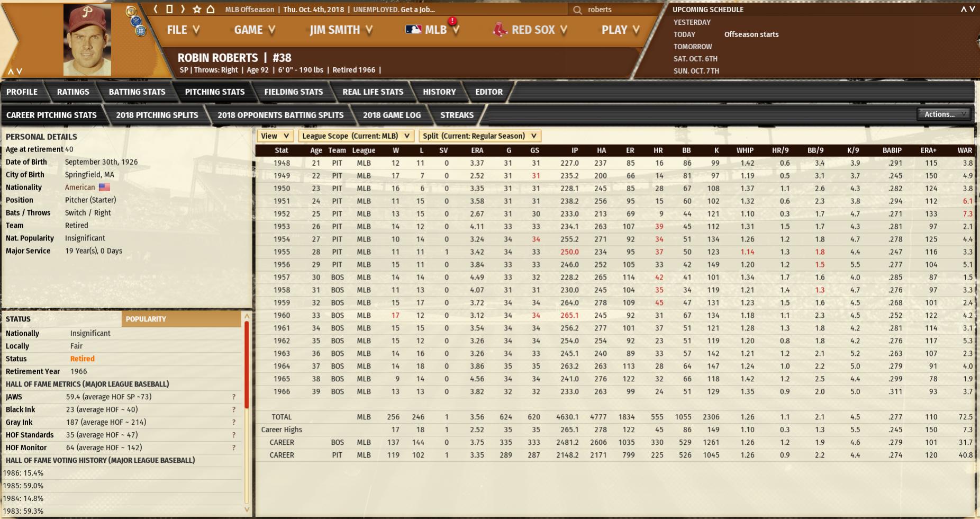Switch to the Real Life Stats tab
The width and height of the screenshot is (980, 519).
[x=373, y=92]
